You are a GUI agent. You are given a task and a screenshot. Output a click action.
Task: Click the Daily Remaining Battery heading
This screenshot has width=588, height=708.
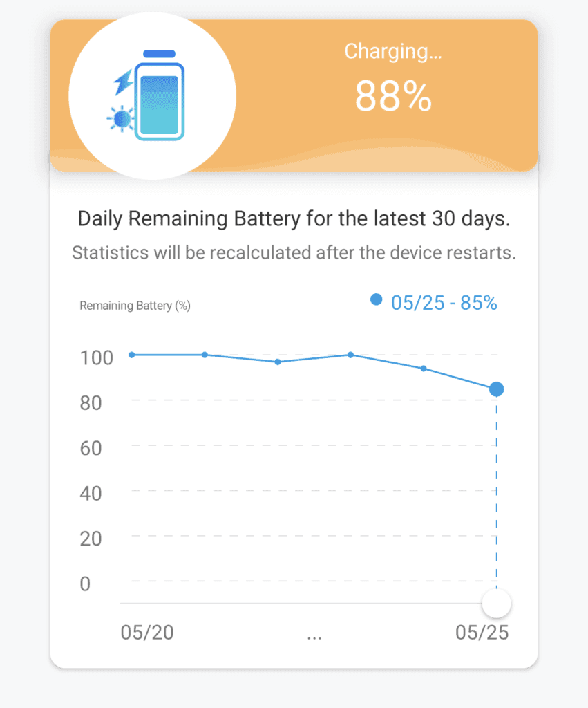[294, 218]
